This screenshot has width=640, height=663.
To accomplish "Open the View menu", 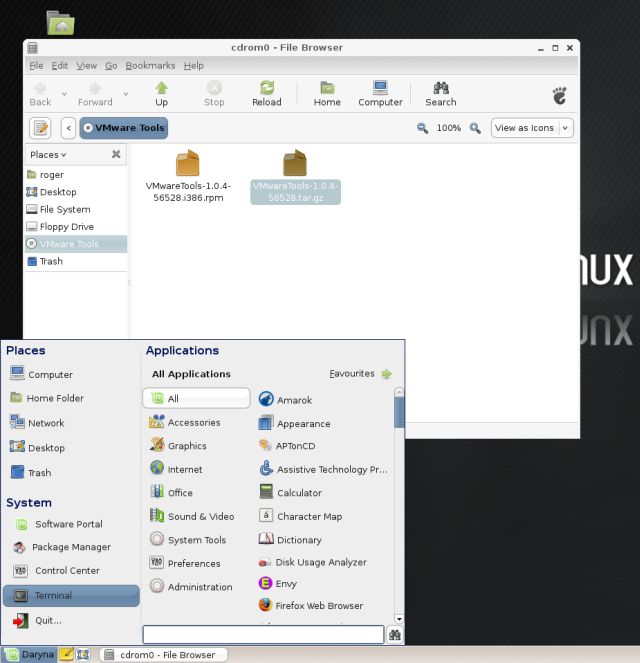I will click(x=87, y=66).
